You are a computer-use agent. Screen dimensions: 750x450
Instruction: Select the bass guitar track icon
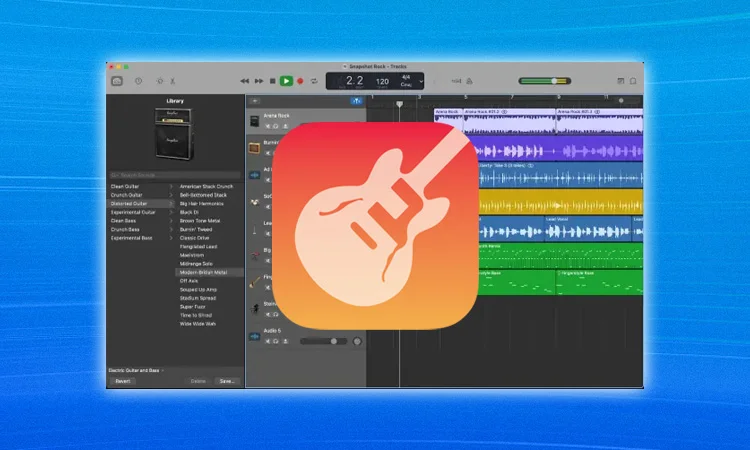tap(254, 283)
